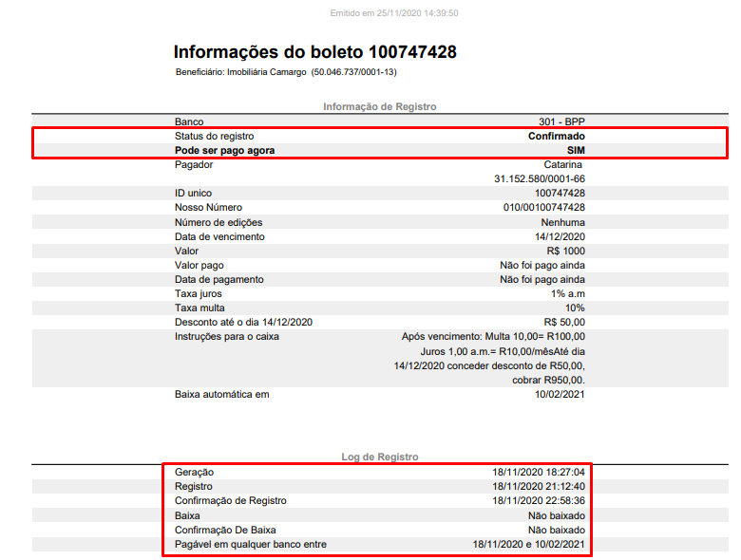Click the 'Data de vencimento' label
The height and width of the screenshot is (560, 741).
(x=219, y=236)
